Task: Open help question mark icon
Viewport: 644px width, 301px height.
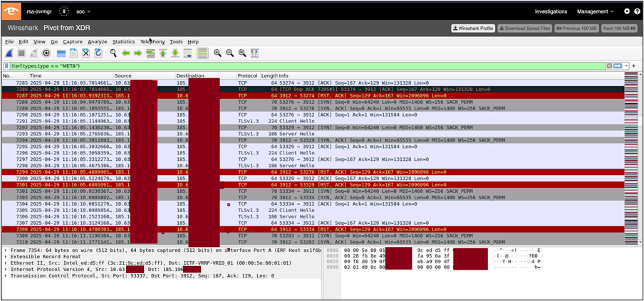Action: (x=635, y=11)
